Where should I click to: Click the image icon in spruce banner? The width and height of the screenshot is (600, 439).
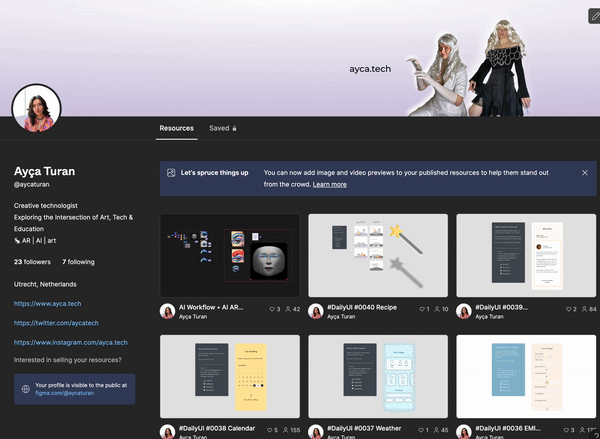coord(171,173)
